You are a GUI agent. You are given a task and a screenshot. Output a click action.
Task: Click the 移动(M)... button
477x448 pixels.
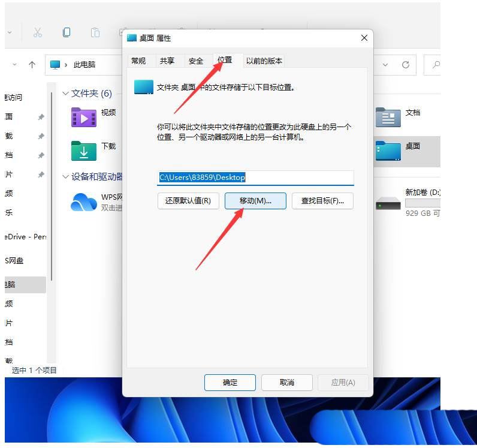255,201
